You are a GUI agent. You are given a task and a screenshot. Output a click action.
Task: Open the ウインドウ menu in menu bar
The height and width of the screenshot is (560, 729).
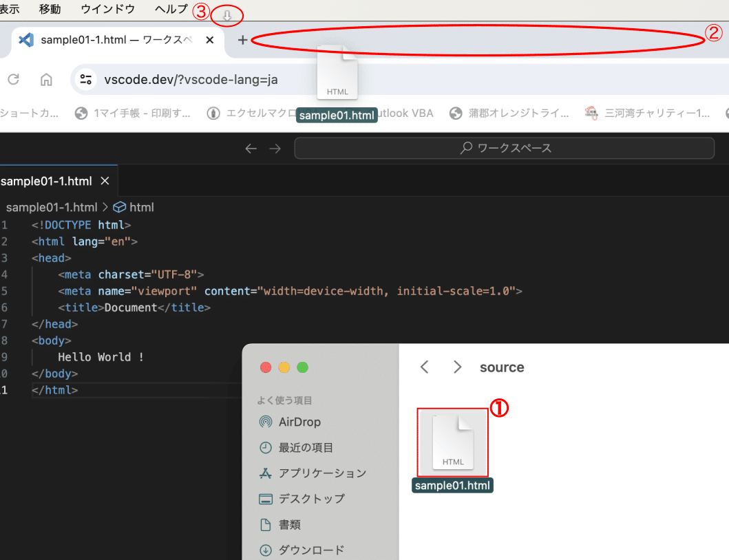click(108, 9)
